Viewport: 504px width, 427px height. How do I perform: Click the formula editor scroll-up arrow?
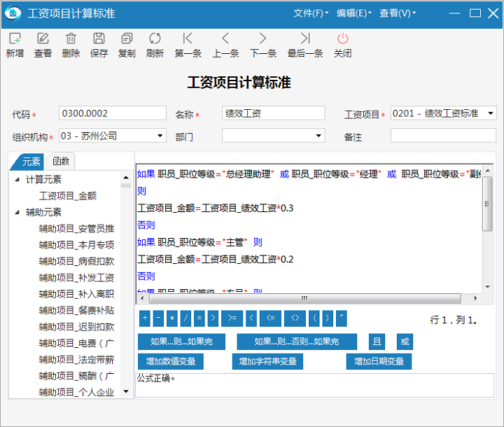[x=488, y=170]
